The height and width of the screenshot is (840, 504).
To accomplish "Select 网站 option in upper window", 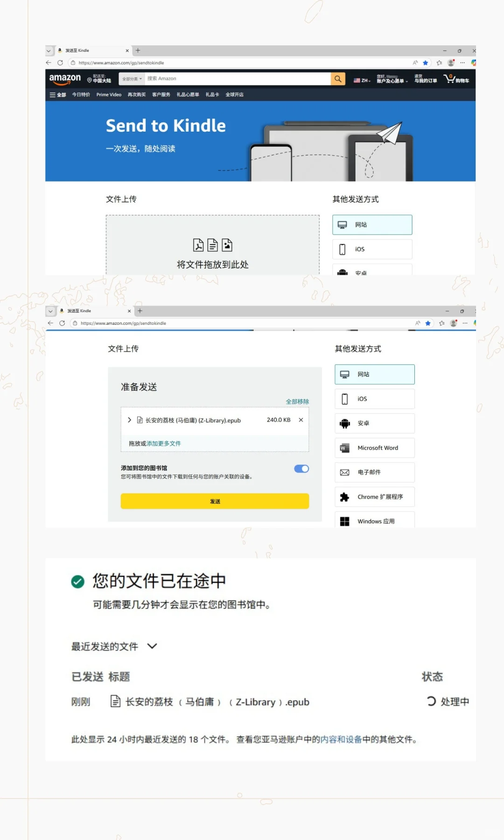I will coord(372,224).
